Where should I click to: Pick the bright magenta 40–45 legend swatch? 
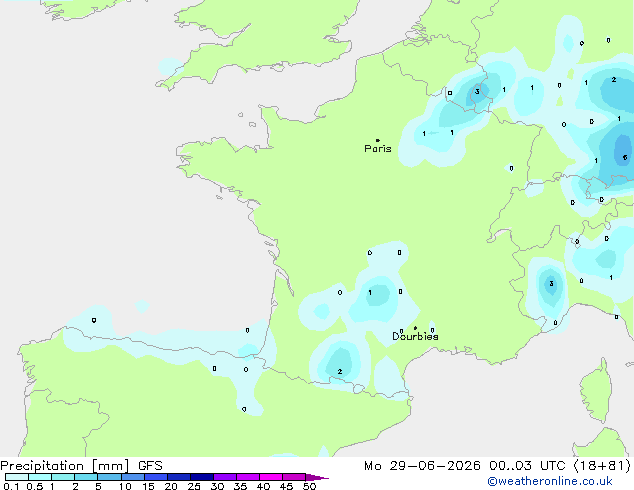click(271, 477)
